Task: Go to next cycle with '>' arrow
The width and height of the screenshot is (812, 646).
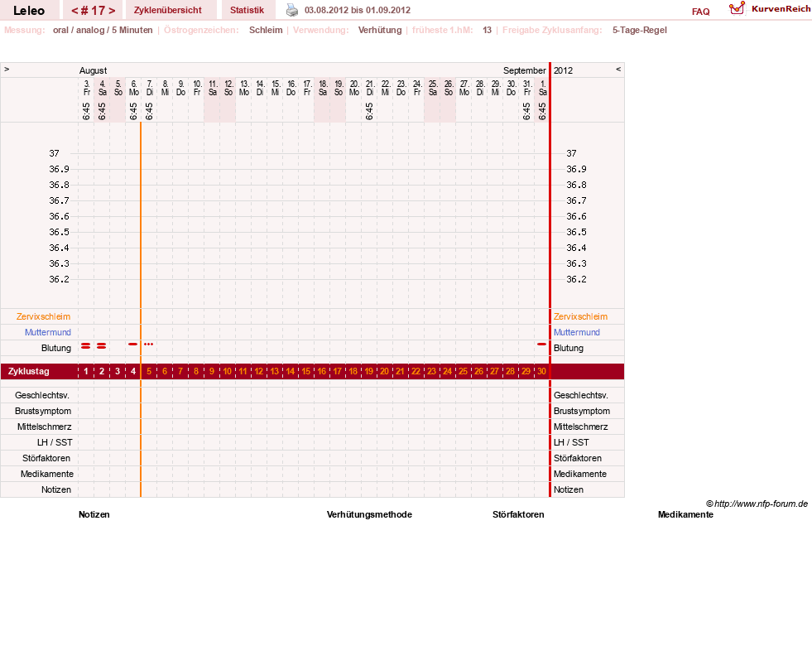Action: (112, 11)
